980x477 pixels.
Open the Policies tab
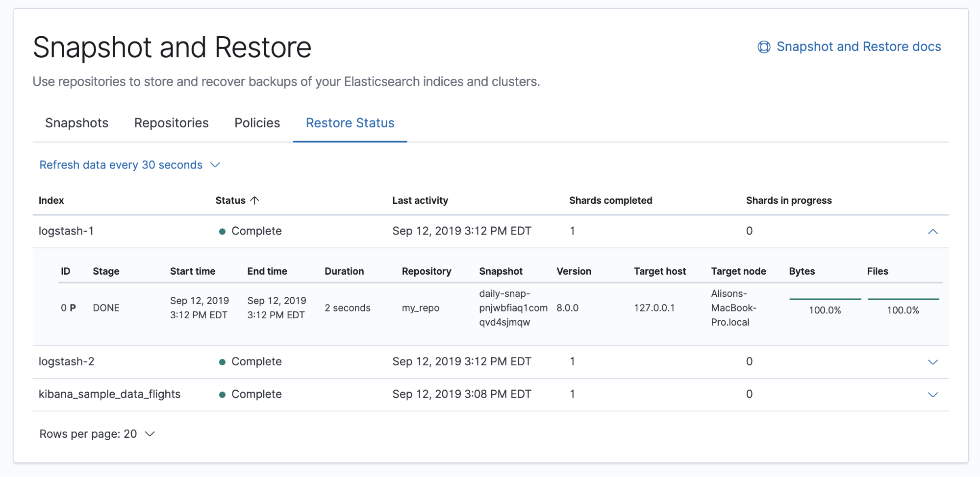[257, 123]
